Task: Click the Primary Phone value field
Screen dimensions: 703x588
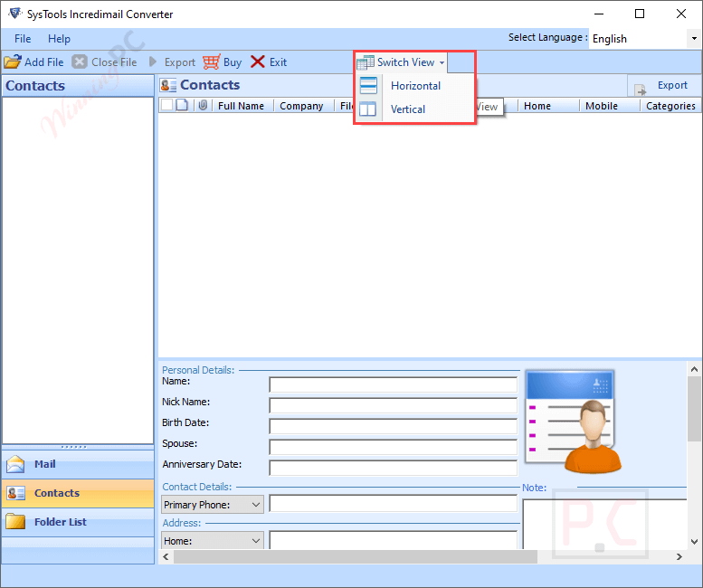Action: click(x=394, y=503)
